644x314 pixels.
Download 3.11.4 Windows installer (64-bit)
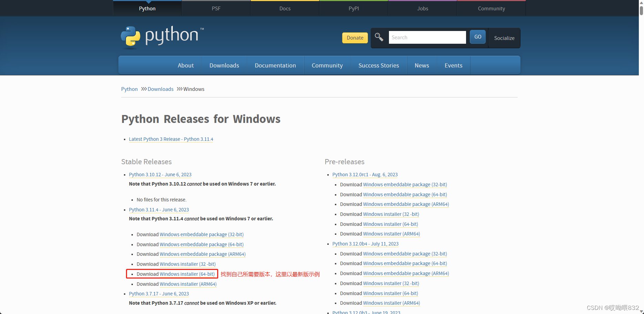coord(187,274)
